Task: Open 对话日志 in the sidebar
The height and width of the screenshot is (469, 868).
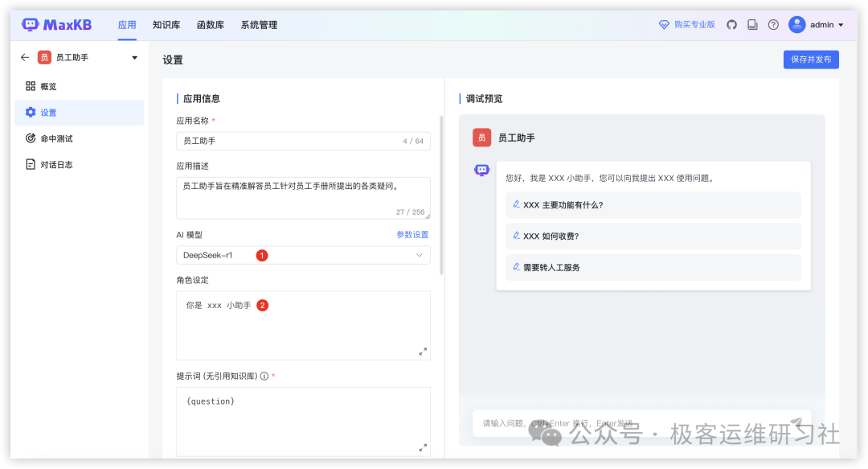Action: coord(56,165)
